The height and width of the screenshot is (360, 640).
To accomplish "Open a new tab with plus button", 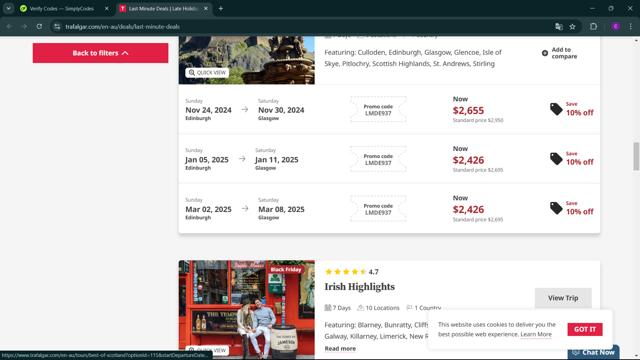I will point(221,8).
